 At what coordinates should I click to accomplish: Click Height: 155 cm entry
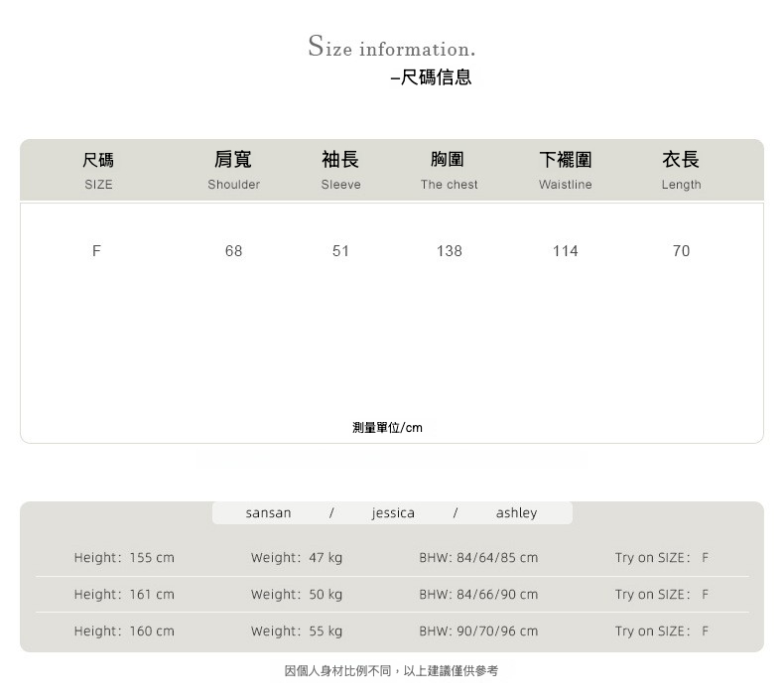(x=124, y=557)
